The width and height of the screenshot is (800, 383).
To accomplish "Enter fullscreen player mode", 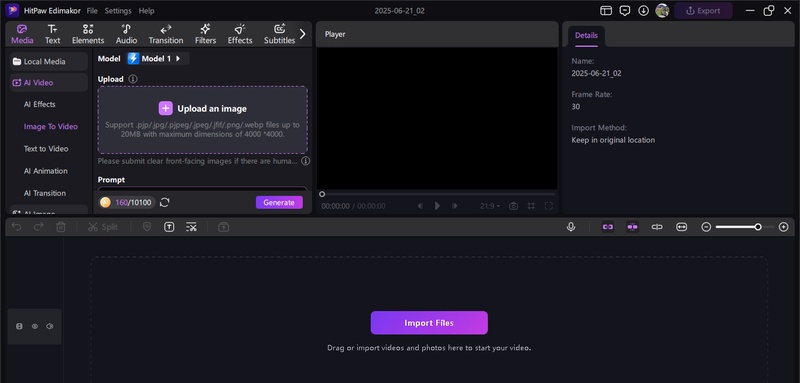I will (x=548, y=206).
